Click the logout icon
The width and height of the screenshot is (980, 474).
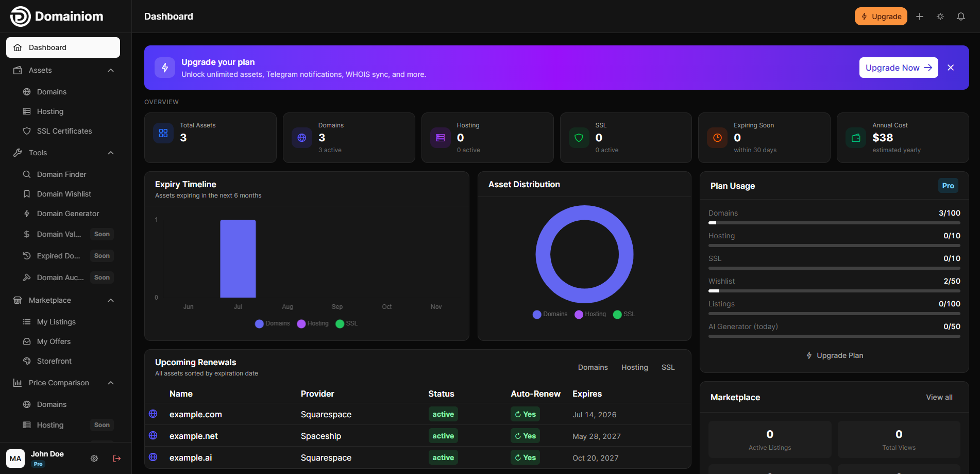click(x=117, y=459)
